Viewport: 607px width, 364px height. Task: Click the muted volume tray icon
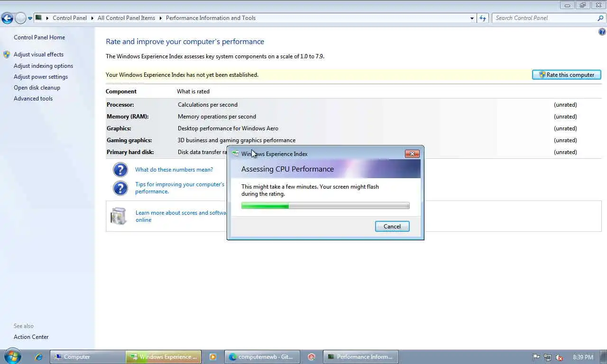[559, 357]
